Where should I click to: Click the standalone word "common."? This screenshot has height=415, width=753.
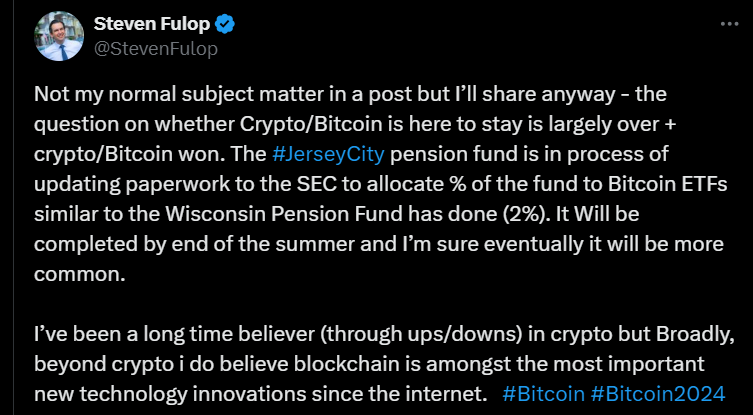pyautogui.click(x=80, y=275)
